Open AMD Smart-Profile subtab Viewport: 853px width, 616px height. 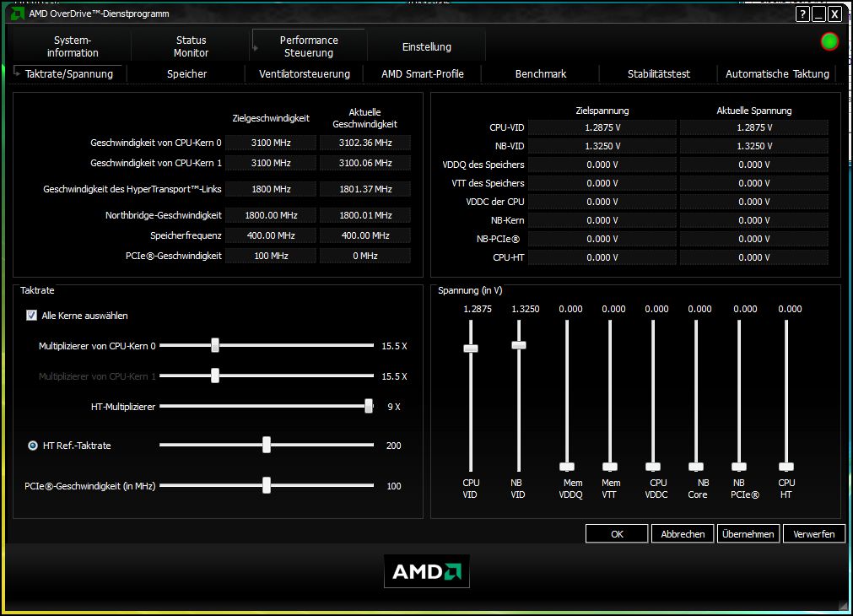coord(422,74)
